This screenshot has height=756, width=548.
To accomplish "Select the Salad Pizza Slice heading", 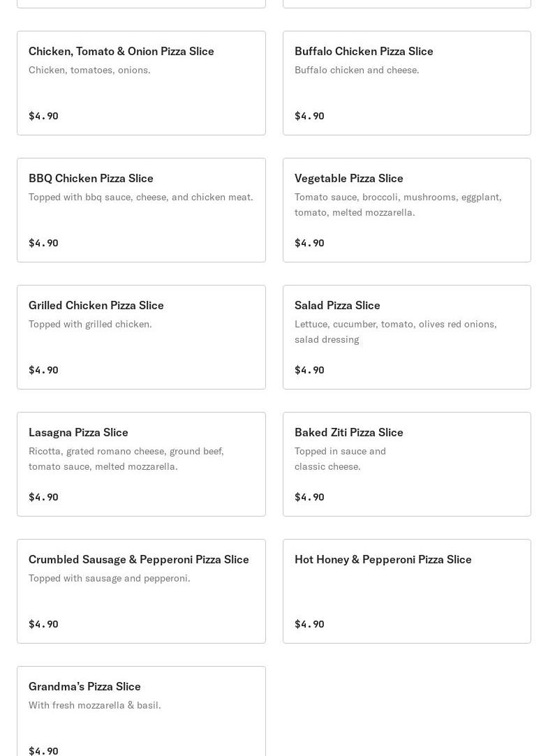I will (x=337, y=305).
